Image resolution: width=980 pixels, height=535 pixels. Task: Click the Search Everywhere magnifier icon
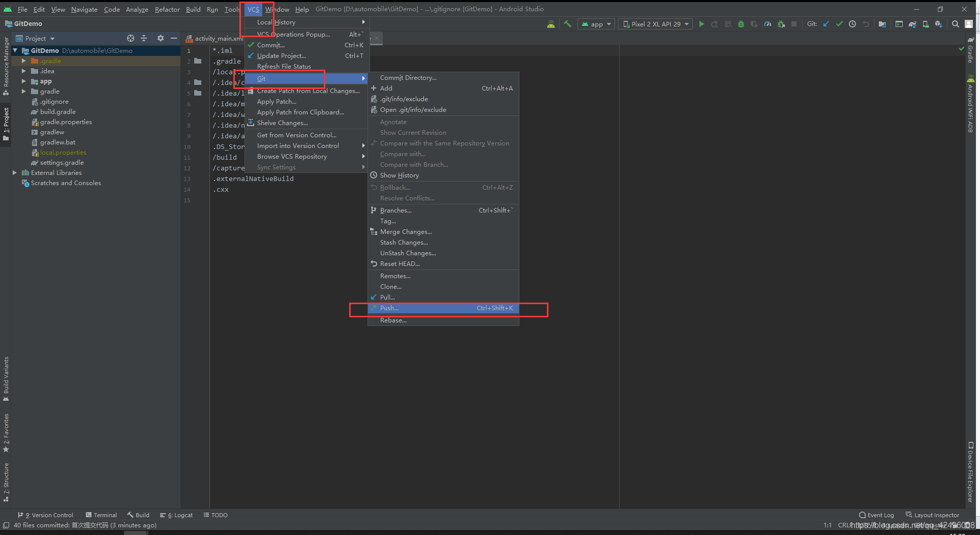956,24
